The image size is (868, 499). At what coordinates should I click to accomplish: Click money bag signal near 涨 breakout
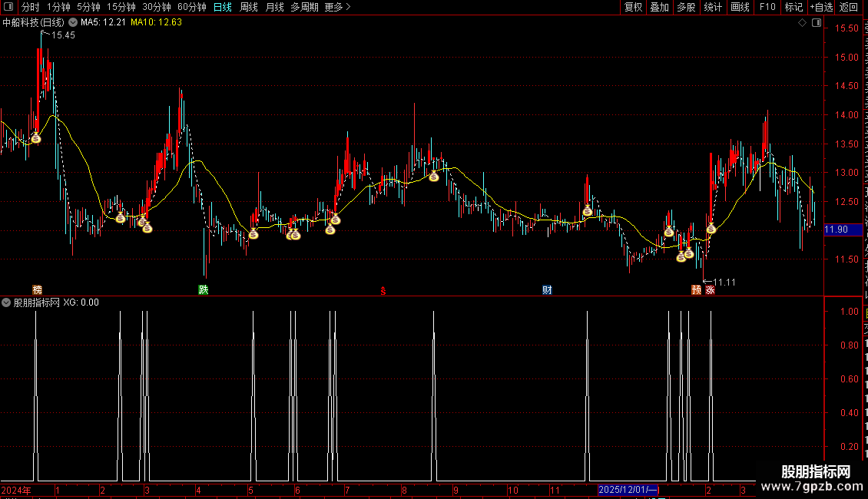(x=711, y=229)
